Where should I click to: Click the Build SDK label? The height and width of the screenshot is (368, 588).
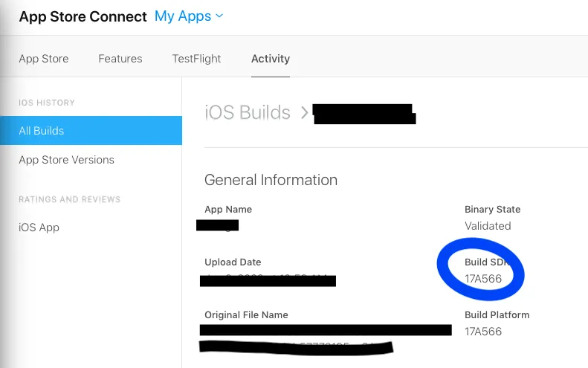click(x=487, y=262)
